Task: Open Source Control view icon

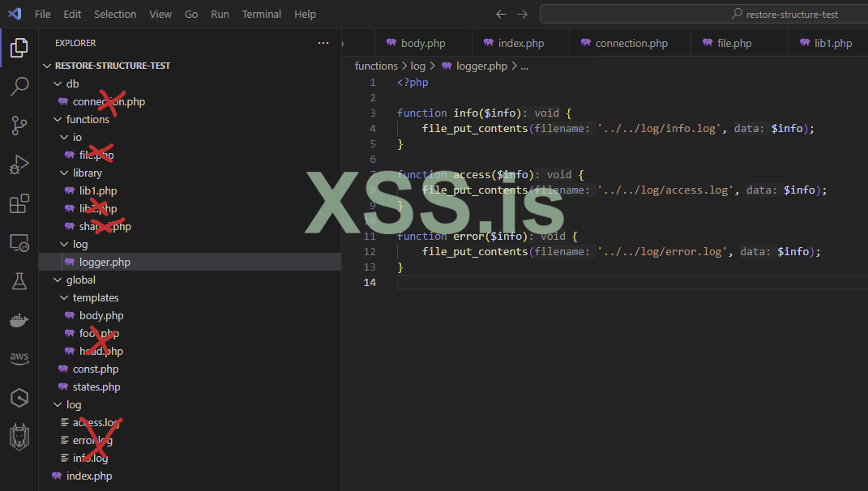Action: pyautogui.click(x=19, y=126)
